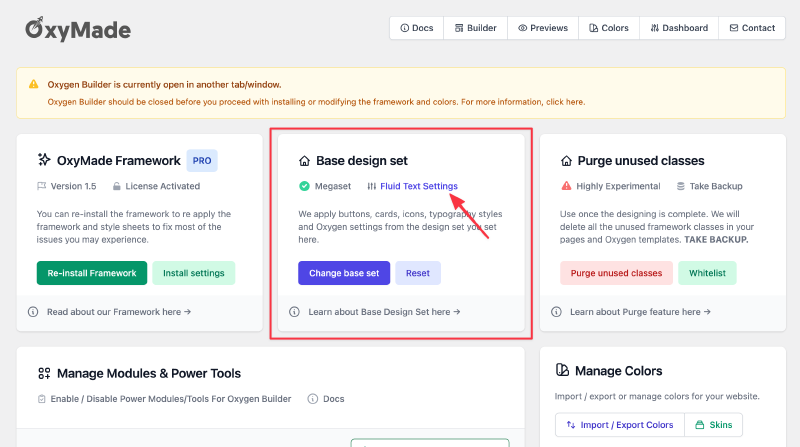
Task: Open the Docs navigation item
Action: [417, 28]
